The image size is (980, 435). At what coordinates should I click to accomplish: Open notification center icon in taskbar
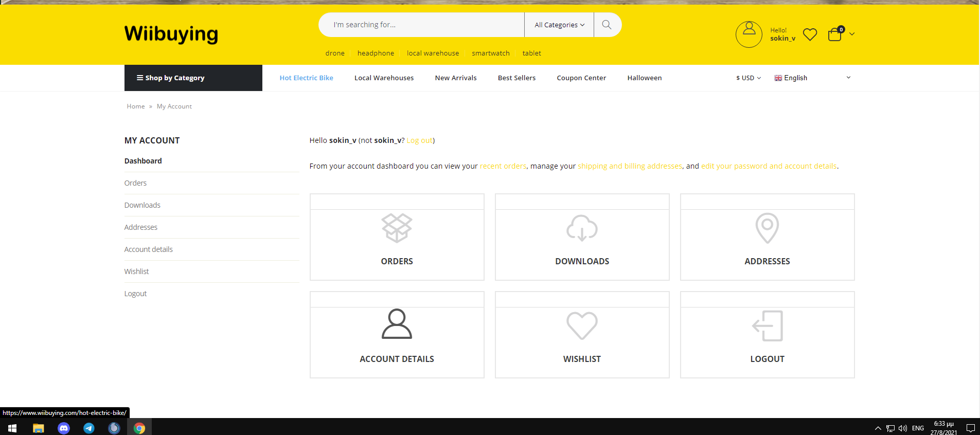tap(970, 428)
